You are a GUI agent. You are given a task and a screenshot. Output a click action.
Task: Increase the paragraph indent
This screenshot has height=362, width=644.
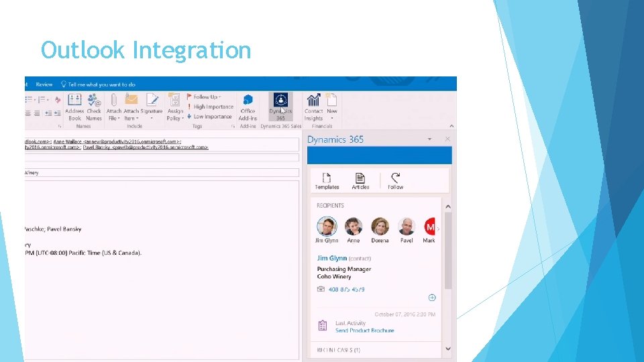pos(57,113)
